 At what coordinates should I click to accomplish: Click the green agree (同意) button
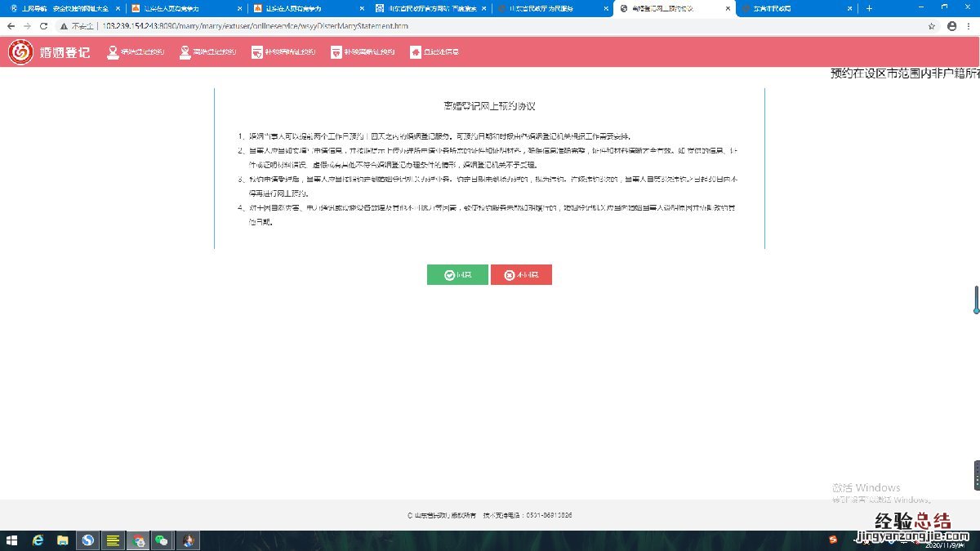(457, 275)
